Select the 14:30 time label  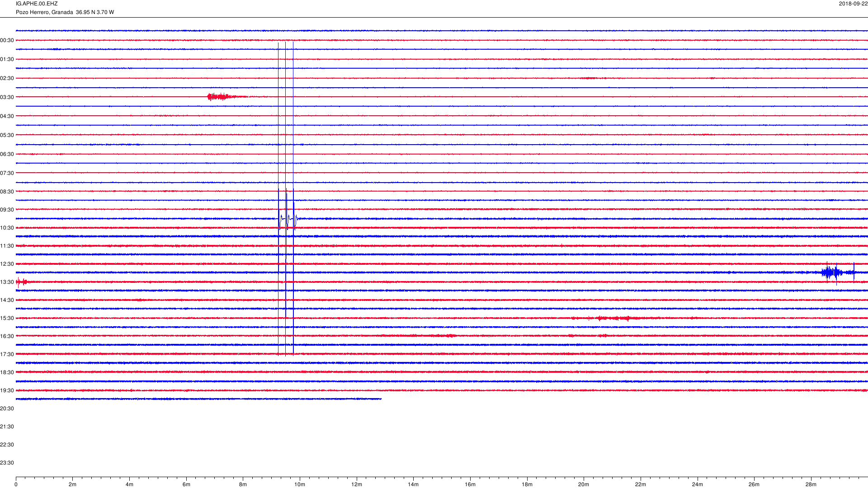point(7,300)
